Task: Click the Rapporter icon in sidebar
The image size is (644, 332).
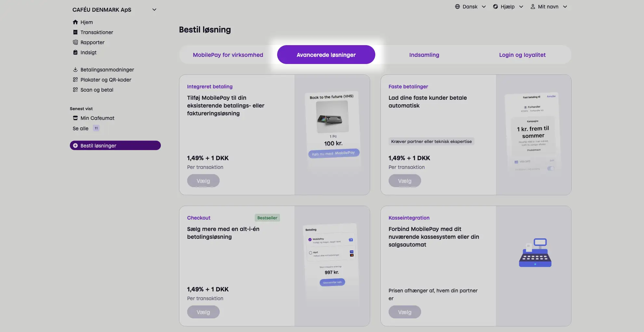Action: (75, 42)
